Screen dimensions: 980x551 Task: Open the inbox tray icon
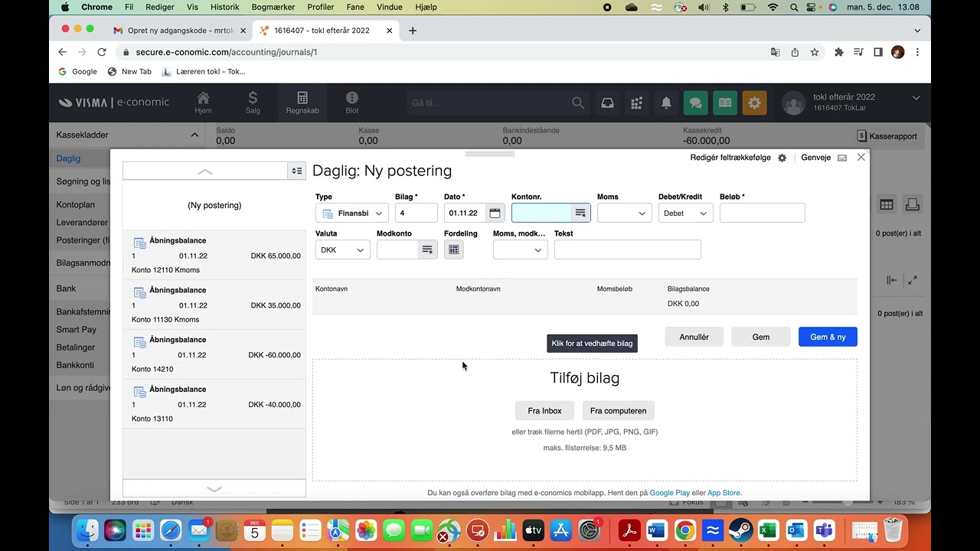point(607,103)
